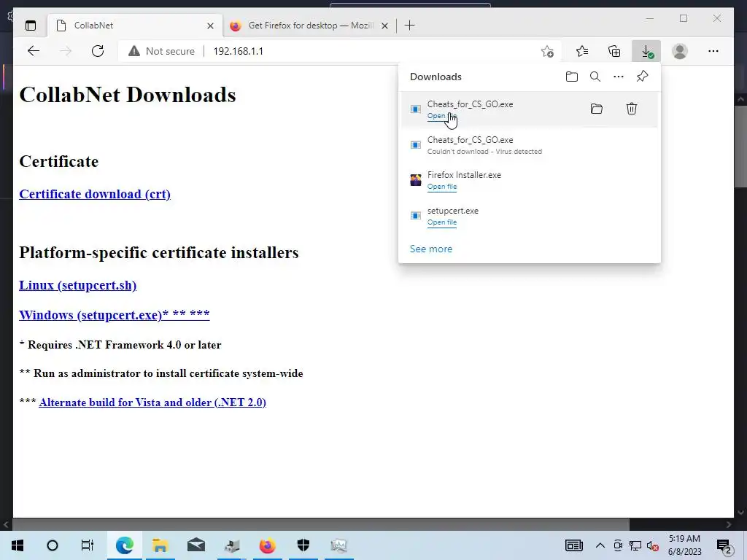Open the vertical tabs actions icon
The height and width of the screenshot is (560, 747).
tap(31, 26)
